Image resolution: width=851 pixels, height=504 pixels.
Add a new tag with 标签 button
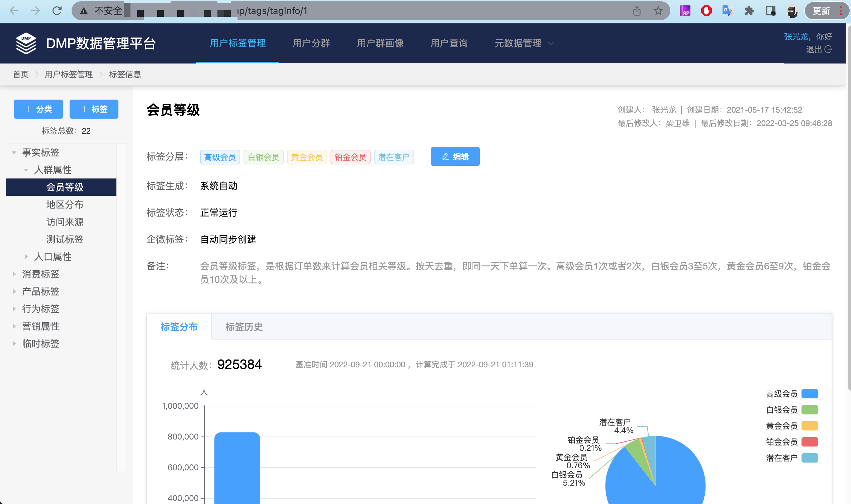click(x=94, y=109)
